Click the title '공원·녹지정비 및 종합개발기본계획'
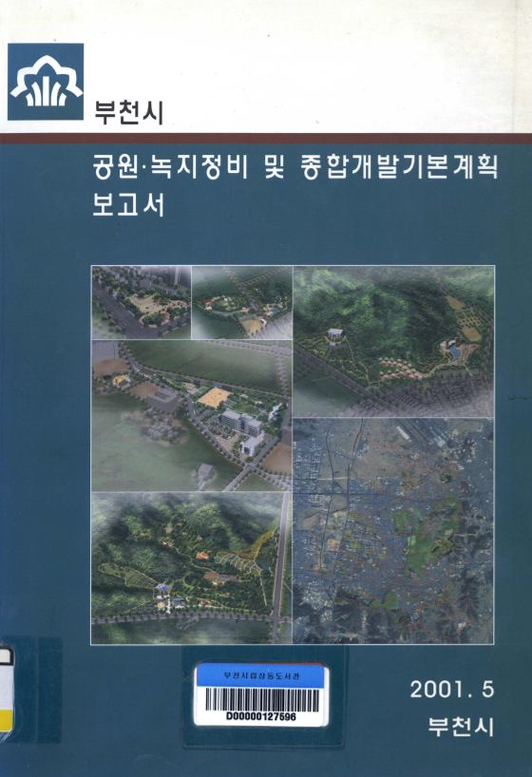 pyautogui.click(x=295, y=166)
